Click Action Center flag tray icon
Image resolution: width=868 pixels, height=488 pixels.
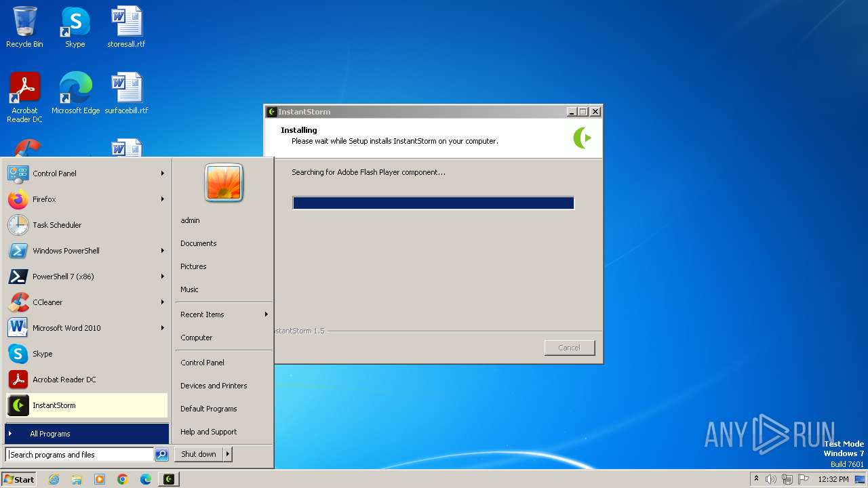(804, 479)
